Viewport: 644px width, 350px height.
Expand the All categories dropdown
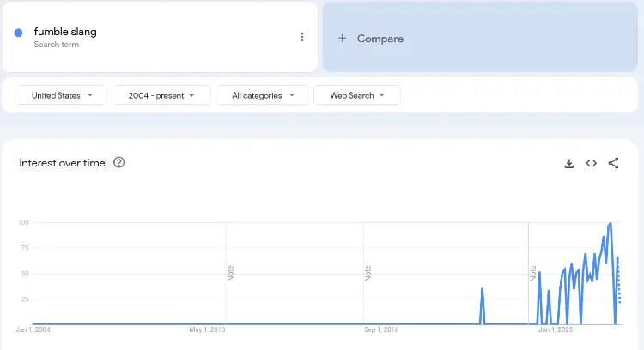tap(262, 95)
